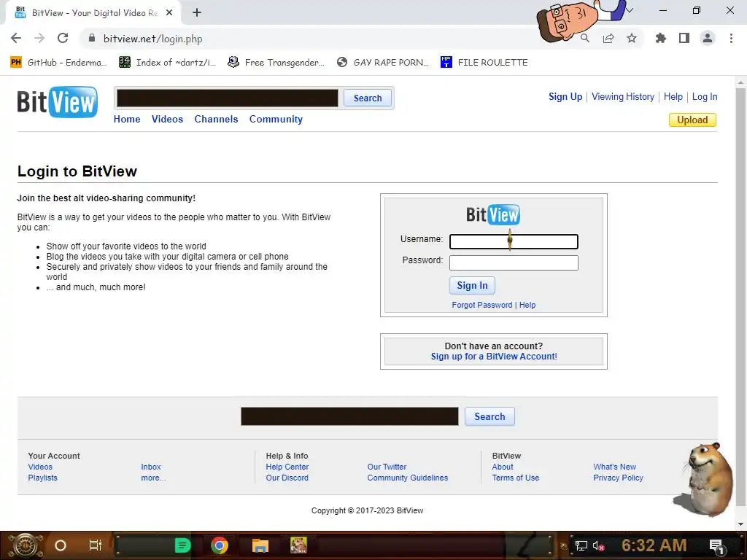This screenshot has height=560, width=747.
Task: Click the header Help link
Action: [673, 97]
